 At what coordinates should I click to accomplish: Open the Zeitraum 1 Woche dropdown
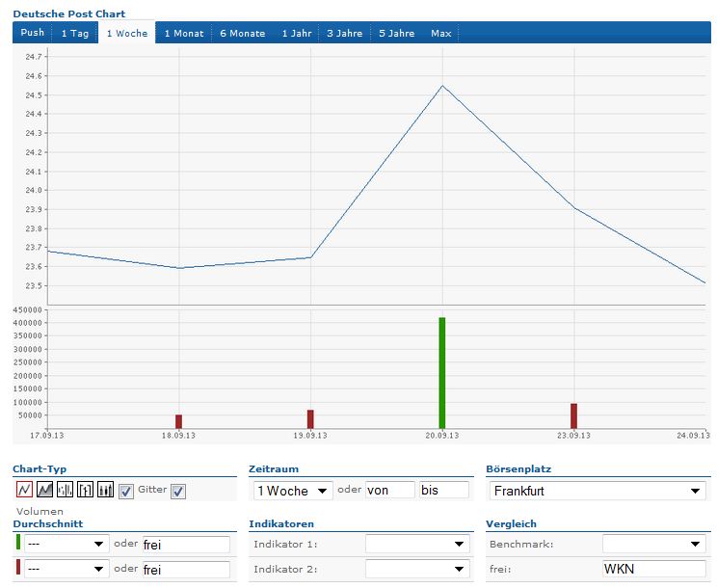pyautogui.click(x=293, y=491)
